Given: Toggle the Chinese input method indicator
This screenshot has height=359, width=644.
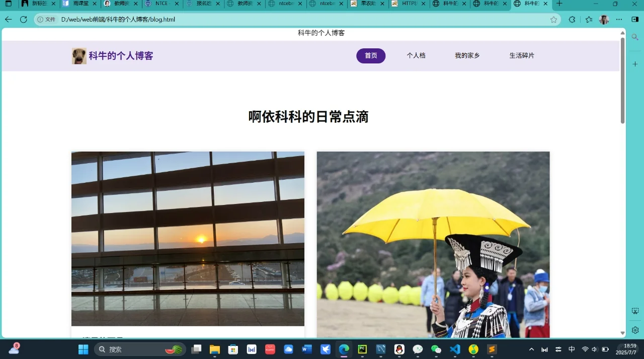Looking at the screenshot, I should coord(572,349).
